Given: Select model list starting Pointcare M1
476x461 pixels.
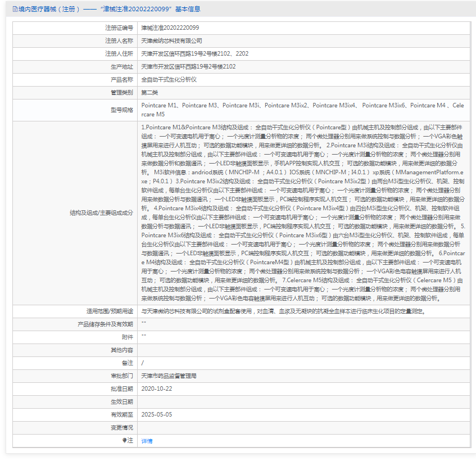Looking at the screenshot, I should [303, 110].
